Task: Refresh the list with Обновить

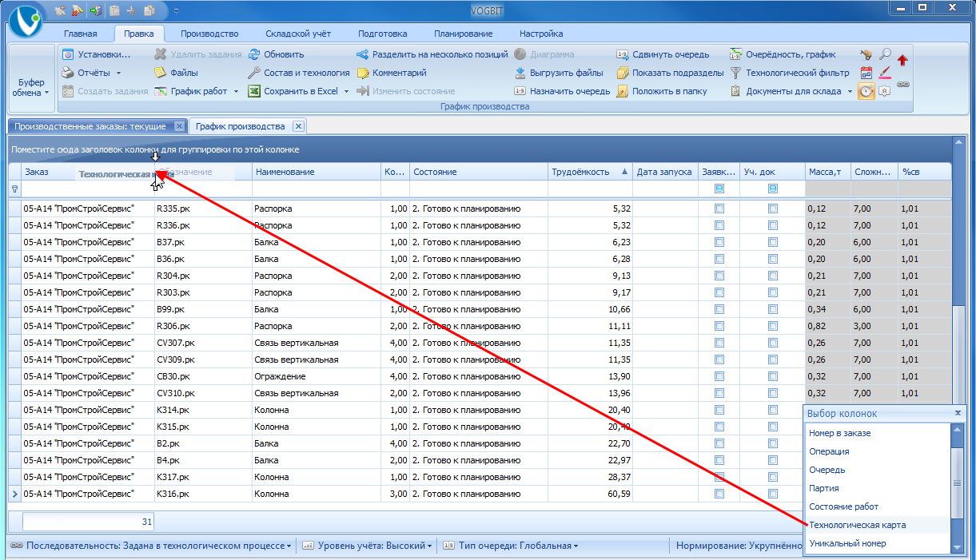Action: click(x=276, y=54)
